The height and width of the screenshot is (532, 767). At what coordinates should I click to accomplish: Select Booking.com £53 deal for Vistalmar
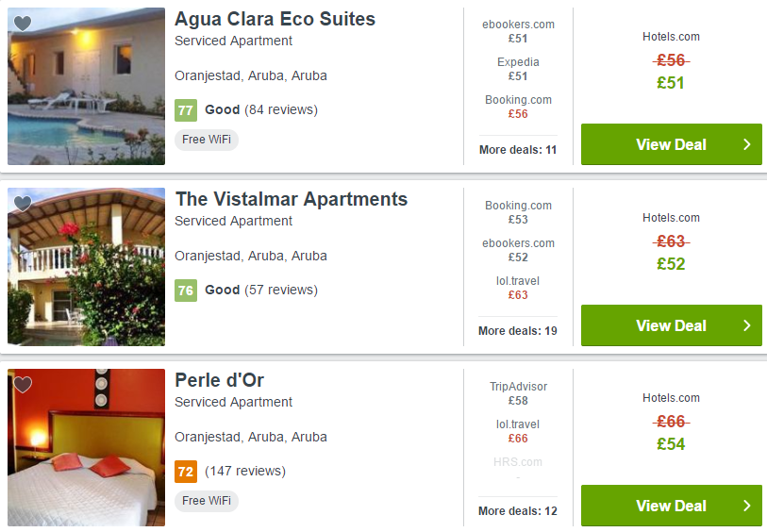tap(518, 212)
